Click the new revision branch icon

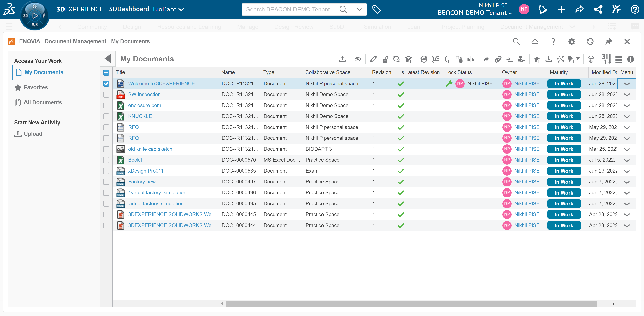(x=447, y=59)
